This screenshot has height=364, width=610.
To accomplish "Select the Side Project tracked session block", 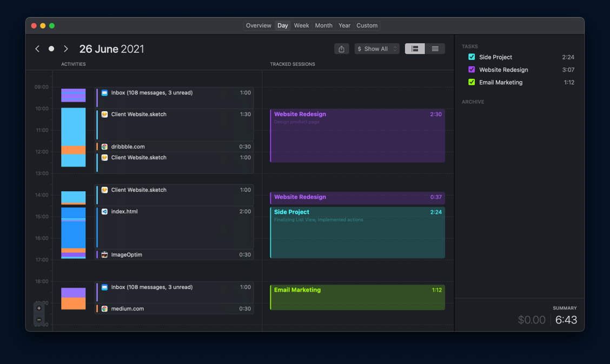I will click(x=357, y=233).
